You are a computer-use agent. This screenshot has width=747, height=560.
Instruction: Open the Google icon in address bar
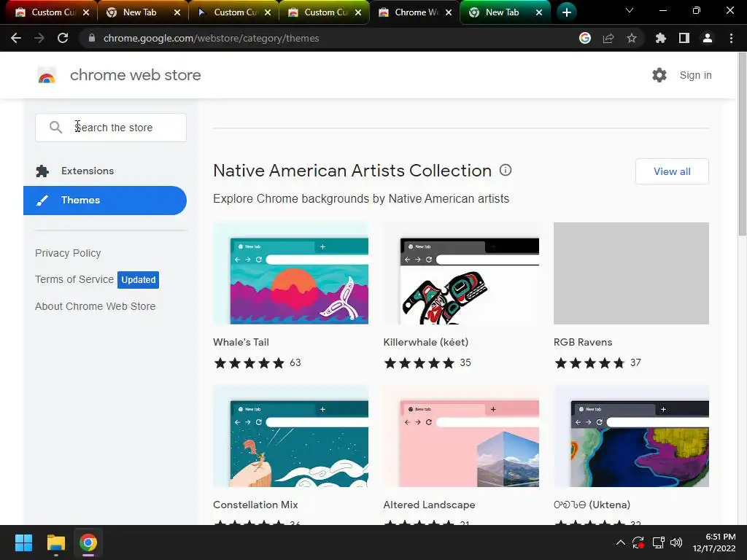[x=585, y=38]
